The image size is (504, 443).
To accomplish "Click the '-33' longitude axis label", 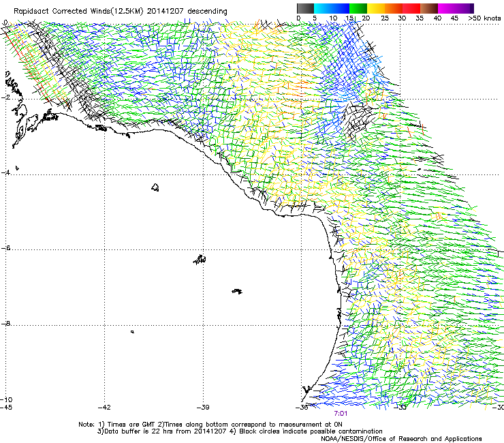I will [x=400, y=408].
